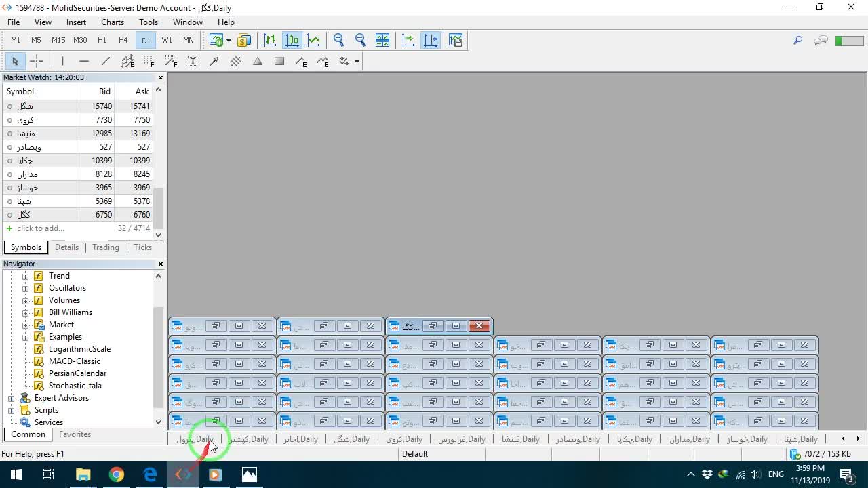Select the arrow drawing tool

pos(214,61)
